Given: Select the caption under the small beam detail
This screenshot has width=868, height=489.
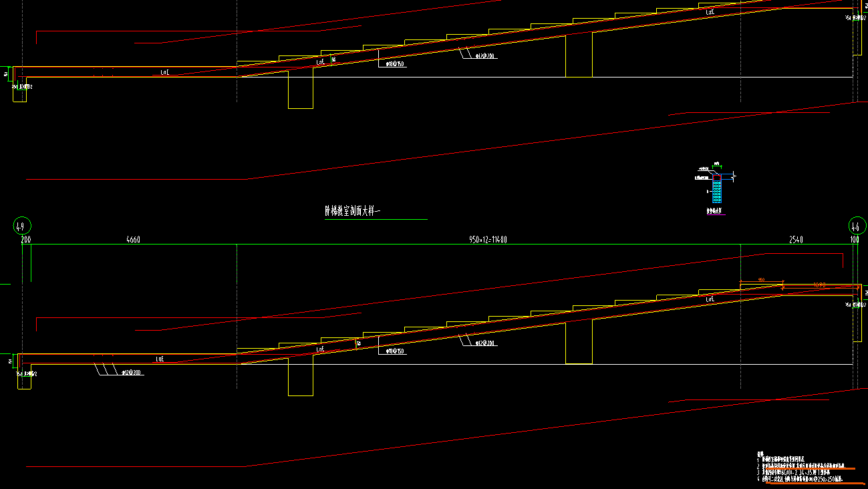Looking at the screenshot, I should [x=715, y=211].
